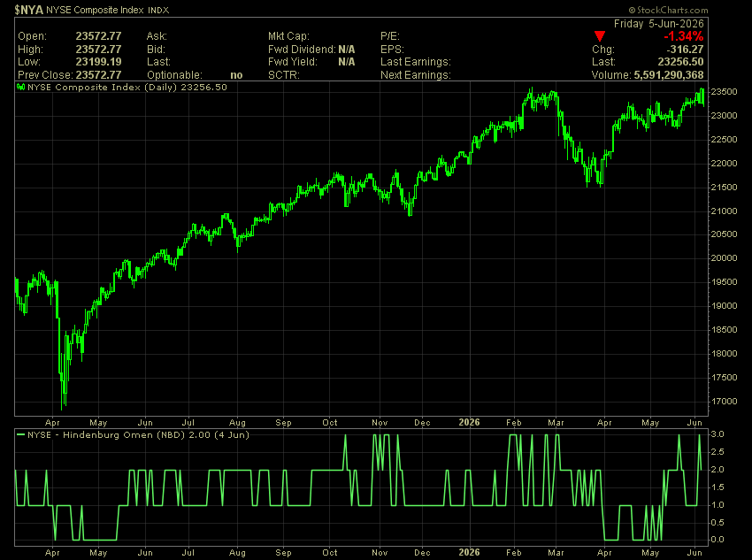
Task: Click the Low value 23199.19
Action: pos(98,62)
